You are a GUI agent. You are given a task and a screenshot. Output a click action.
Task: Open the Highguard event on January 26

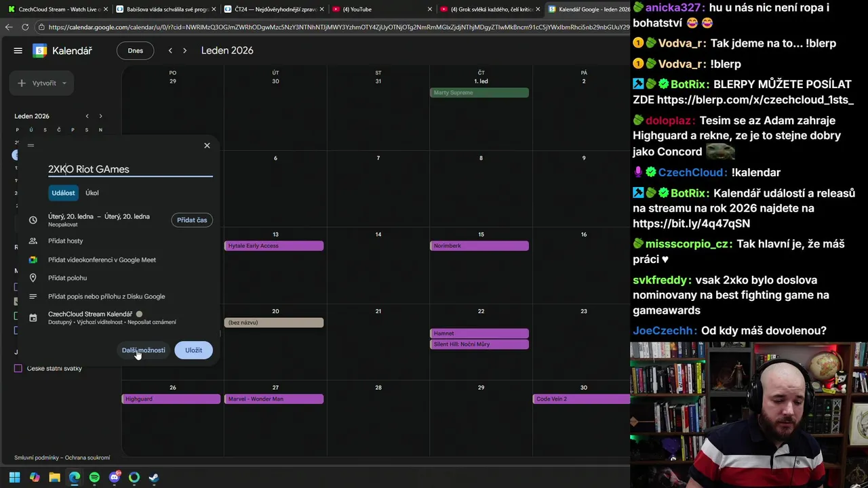pyautogui.click(x=171, y=399)
